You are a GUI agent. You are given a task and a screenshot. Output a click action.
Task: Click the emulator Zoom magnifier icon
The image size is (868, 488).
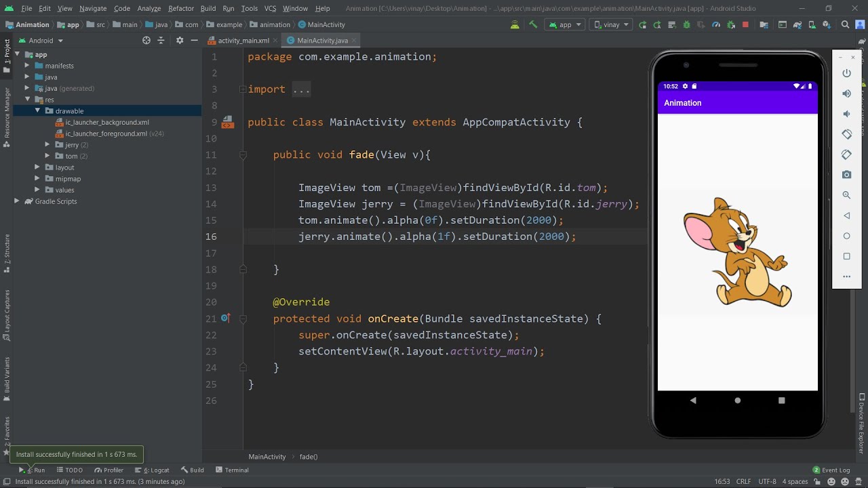pos(846,195)
